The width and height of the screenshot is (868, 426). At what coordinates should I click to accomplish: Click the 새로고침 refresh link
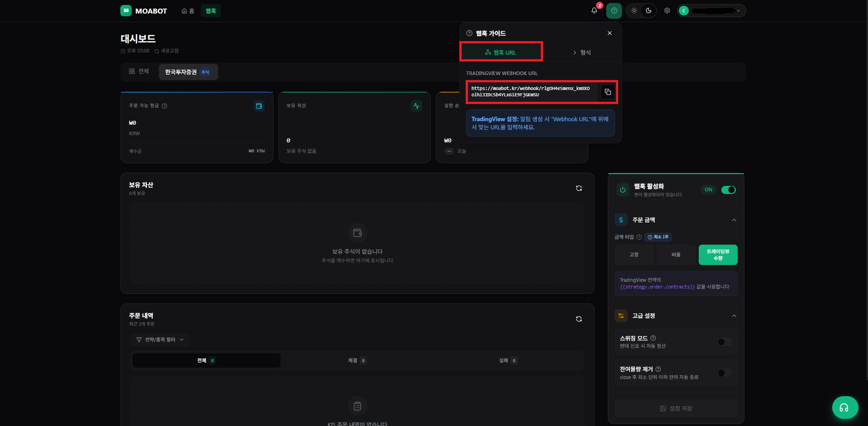[x=167, y=51]
